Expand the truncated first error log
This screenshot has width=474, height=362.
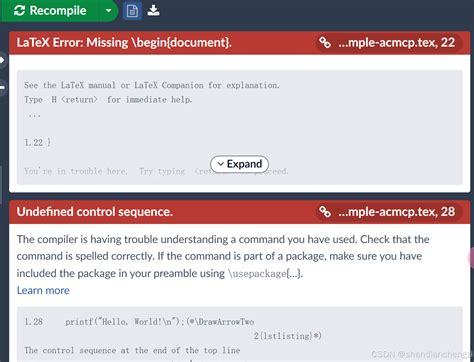239,164
